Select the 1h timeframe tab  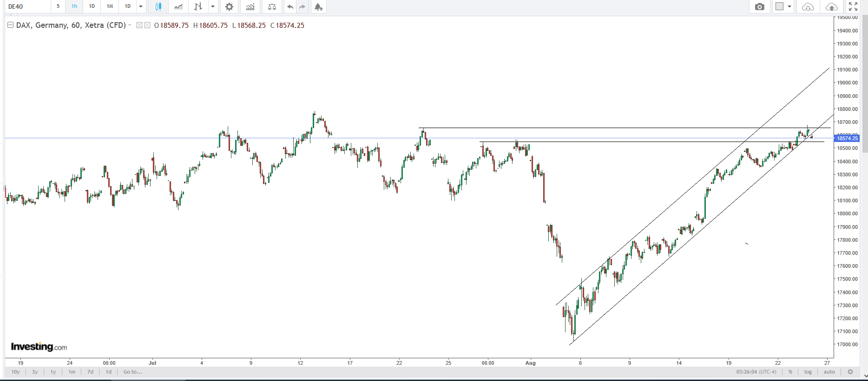point(74,6)
